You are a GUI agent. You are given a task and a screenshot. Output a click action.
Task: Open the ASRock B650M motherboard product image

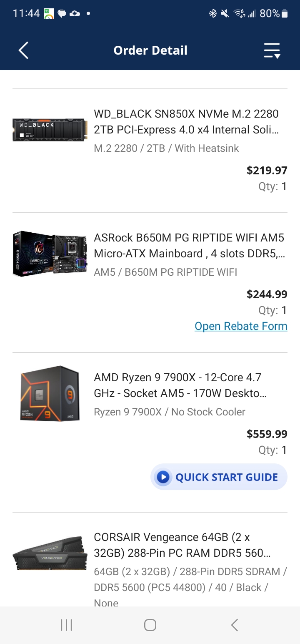[50, 254]
